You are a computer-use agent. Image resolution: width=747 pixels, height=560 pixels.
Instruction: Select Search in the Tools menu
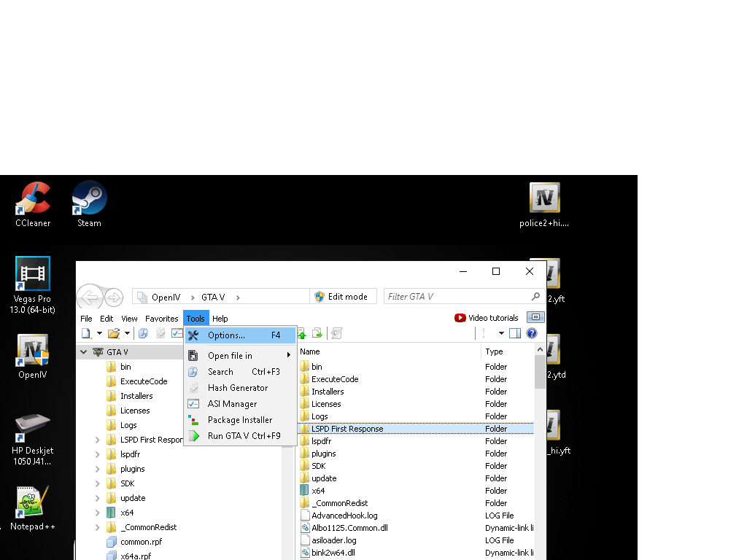click(x=241, y=372)
